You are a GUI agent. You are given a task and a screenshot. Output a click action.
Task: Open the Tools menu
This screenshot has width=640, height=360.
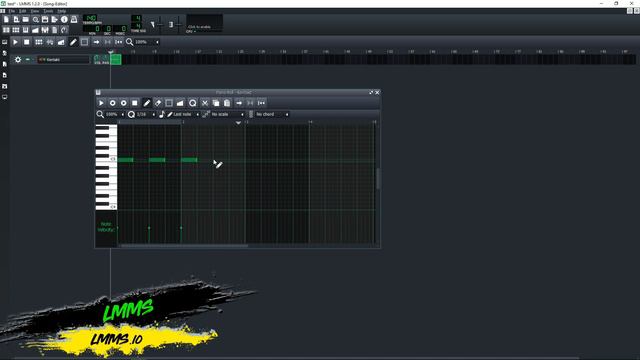48,11
